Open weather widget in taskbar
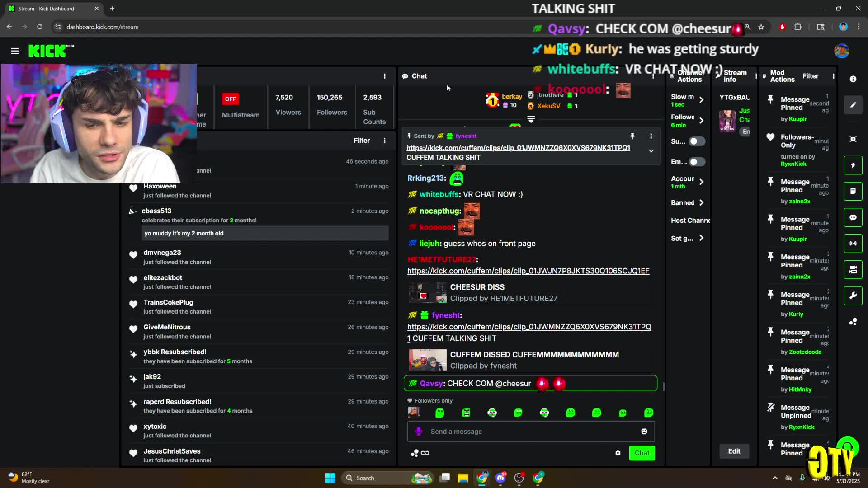The image size is (868, 488). click(x=29, y=478)
